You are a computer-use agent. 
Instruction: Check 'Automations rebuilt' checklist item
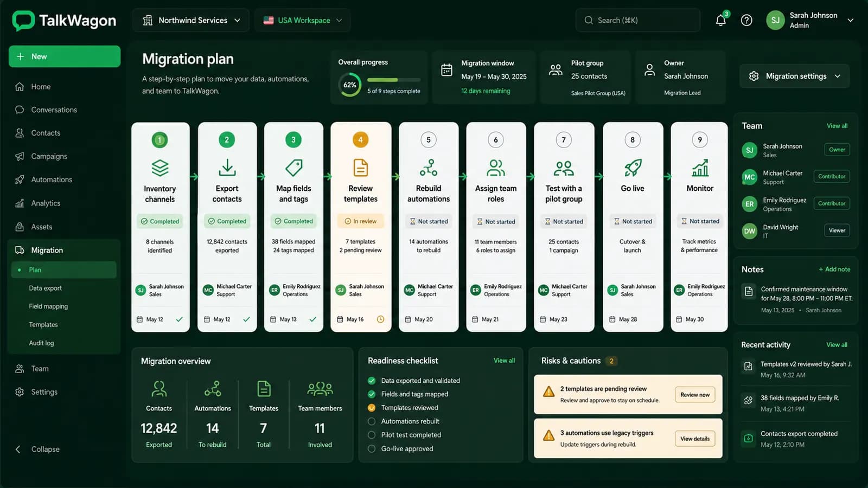(x=372, y=421)
